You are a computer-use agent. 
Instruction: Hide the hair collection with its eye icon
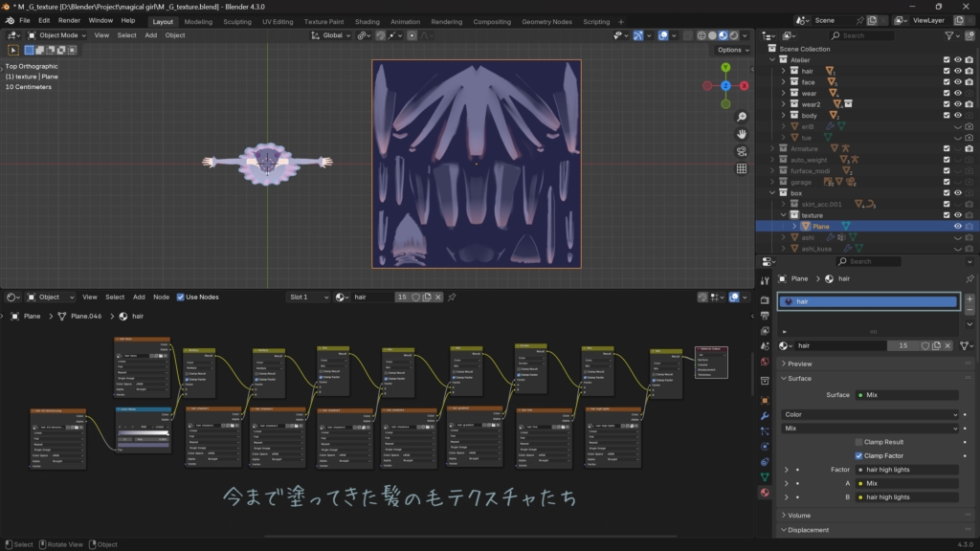tap(958, 71)
